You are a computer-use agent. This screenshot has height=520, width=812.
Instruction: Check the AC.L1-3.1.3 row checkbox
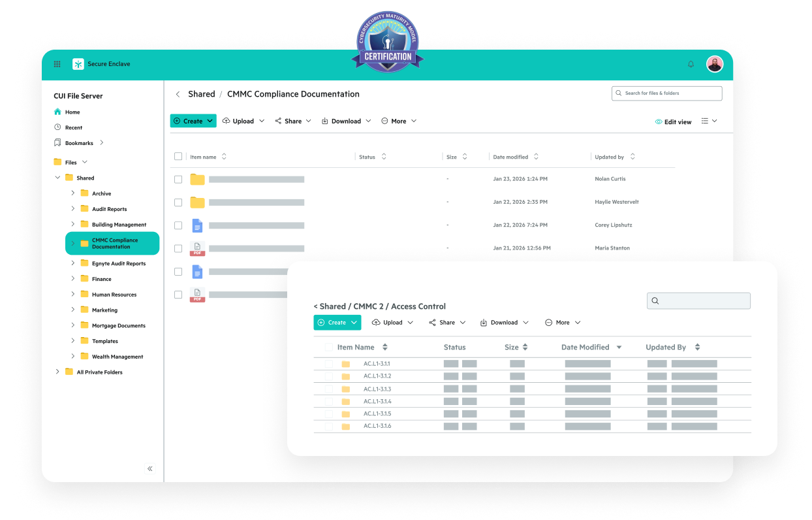pos(329,389)
